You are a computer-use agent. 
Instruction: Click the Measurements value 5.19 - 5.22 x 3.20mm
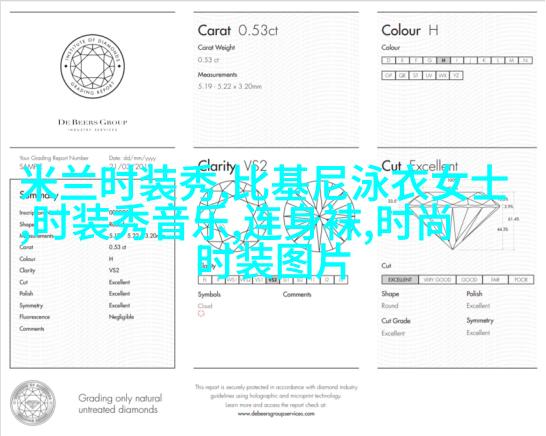[230, 86]
